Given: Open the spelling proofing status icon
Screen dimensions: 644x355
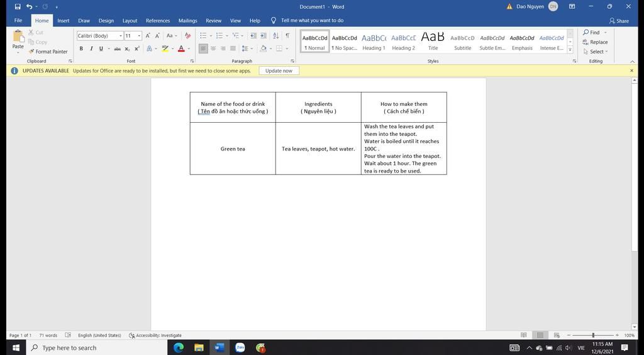Looking at the screenshot, I should 68,335.
